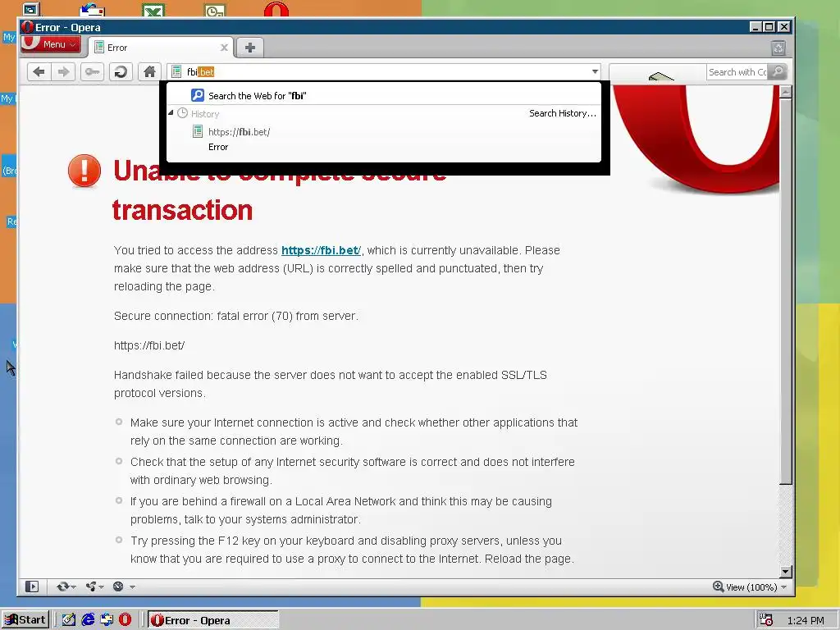This screenshot has height=630, width=840.
Task: Click page scrollbar up arrow
Action: tap(785, 92)
